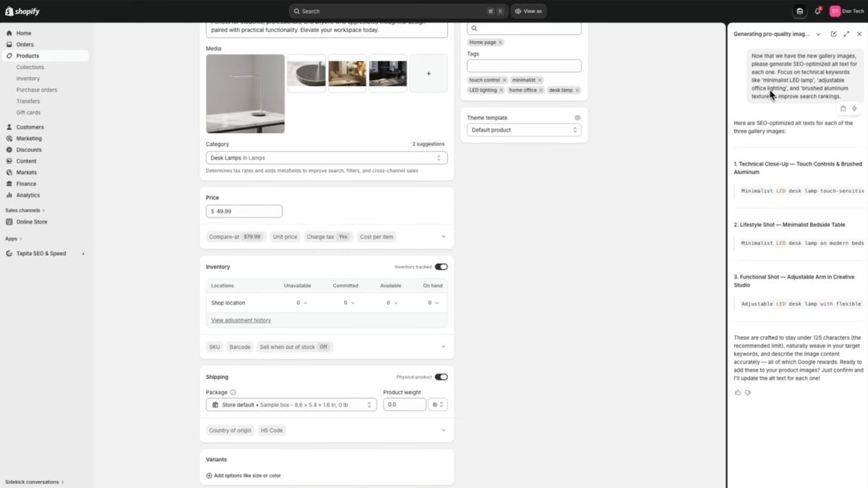Click the Shopify logo
Viewport: 868px width, 488px height.
pos(22,11)
